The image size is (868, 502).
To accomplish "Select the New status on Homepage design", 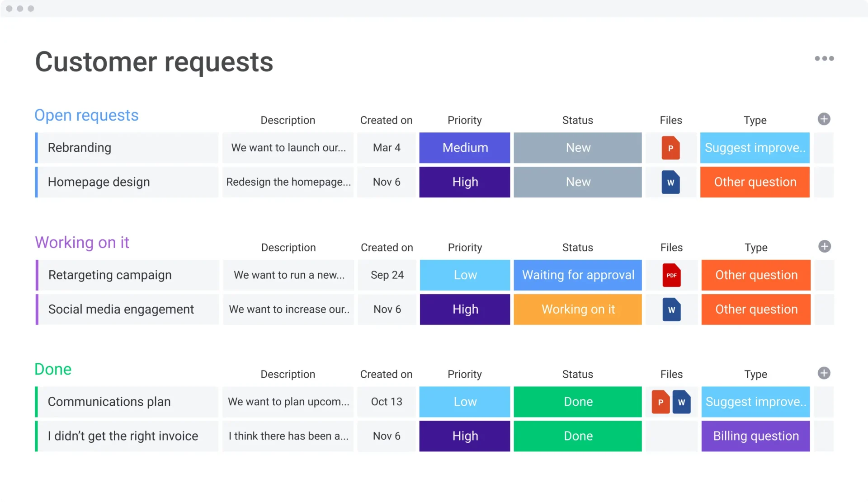I will point(577,182).
